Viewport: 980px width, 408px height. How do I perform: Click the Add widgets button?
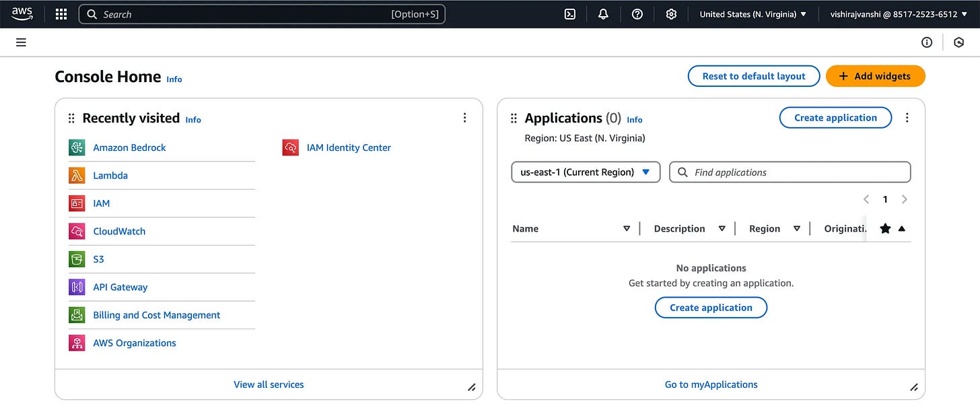(875, 76)
